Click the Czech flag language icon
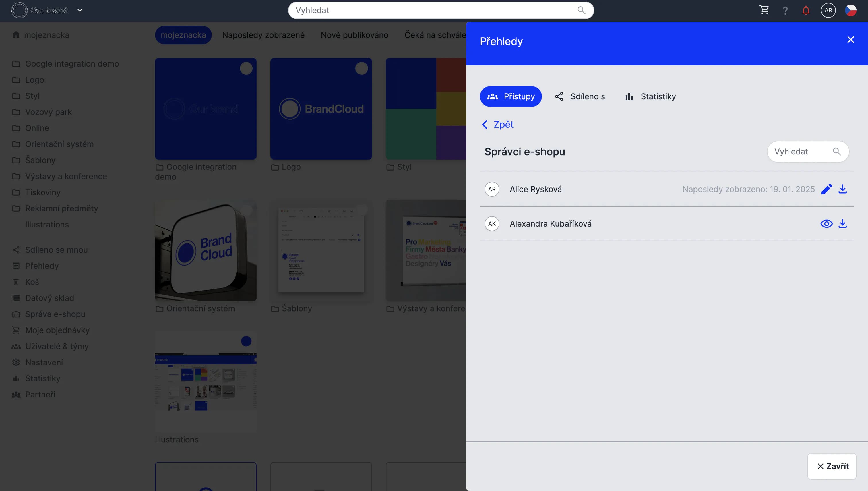 (850, 10)
